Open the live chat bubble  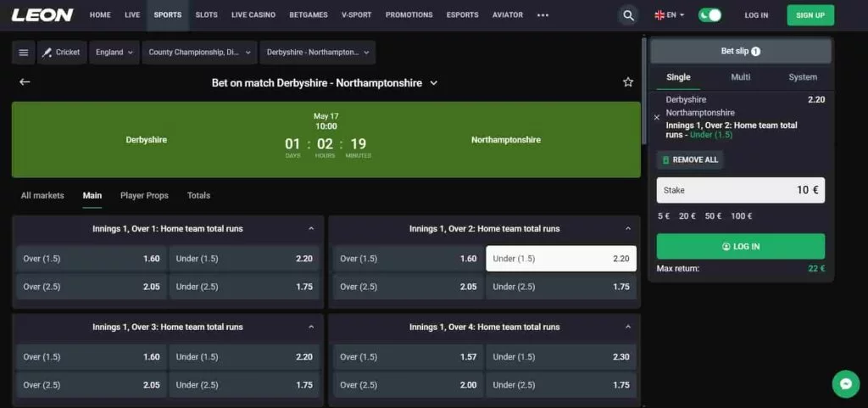(845, 384)
